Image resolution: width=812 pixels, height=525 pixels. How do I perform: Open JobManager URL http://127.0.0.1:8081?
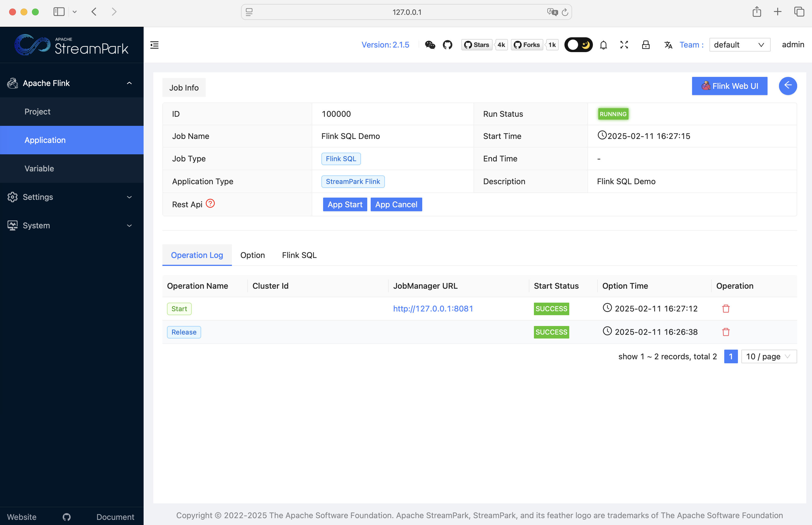point(433,309)
